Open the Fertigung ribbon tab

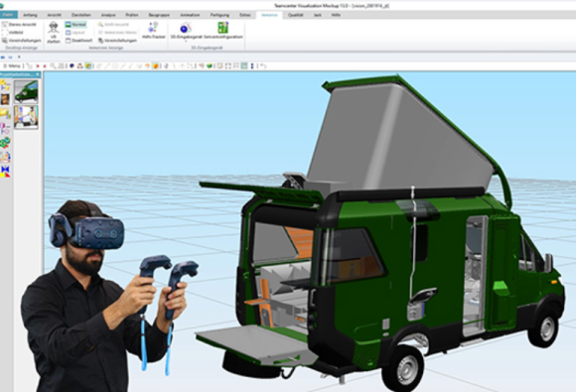[219, 15]
